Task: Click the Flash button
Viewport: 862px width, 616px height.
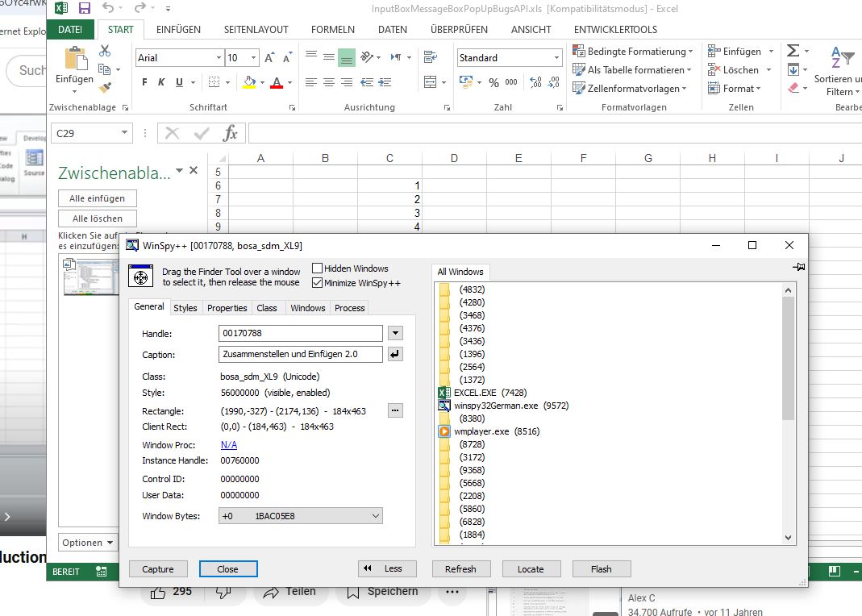Action: pyautogui.click(x=602, y=569)
